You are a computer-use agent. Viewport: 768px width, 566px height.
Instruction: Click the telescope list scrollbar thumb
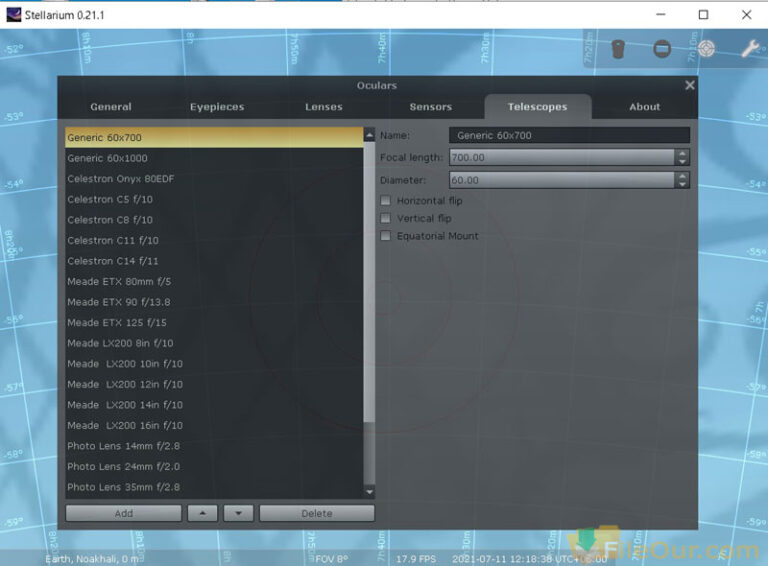pos(369,283)
